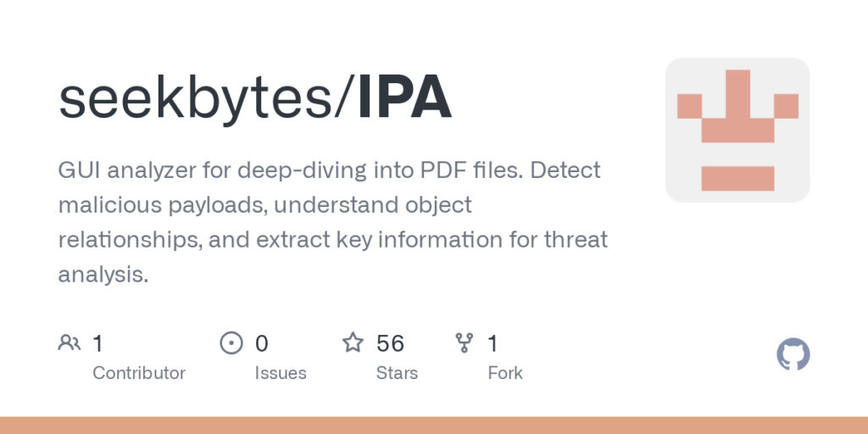868x434 pixels.
Task: Open the Contributor label
Action: (x=139, y=373)
